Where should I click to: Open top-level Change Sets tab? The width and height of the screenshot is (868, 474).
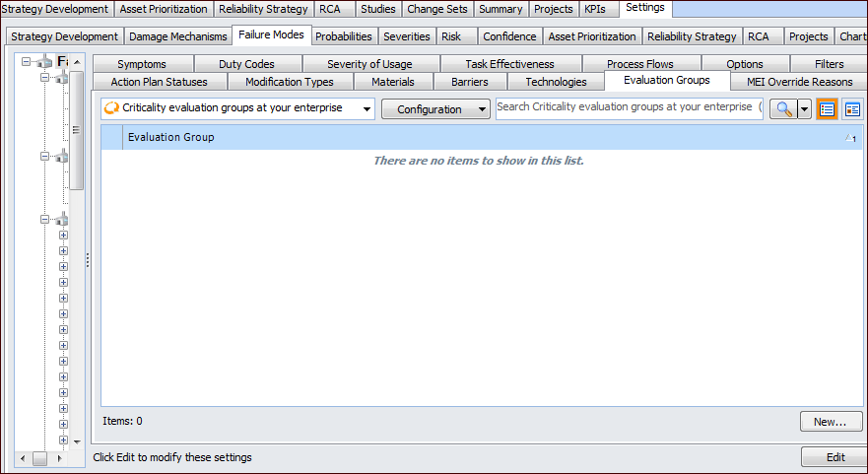[x=437, y=9]
